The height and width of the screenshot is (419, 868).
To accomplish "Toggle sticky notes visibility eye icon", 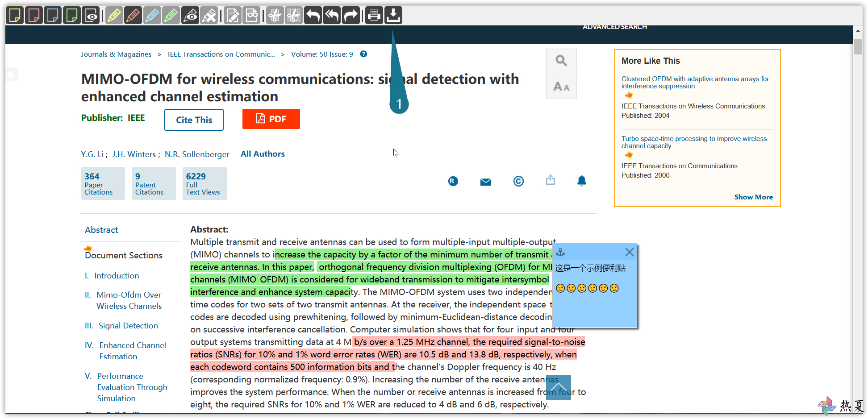I will click(91, 15).
